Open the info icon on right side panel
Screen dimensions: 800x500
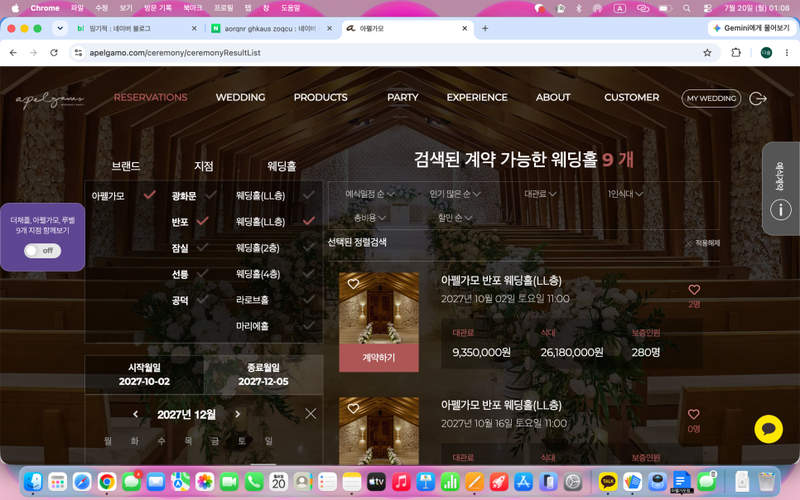(780, 210)
